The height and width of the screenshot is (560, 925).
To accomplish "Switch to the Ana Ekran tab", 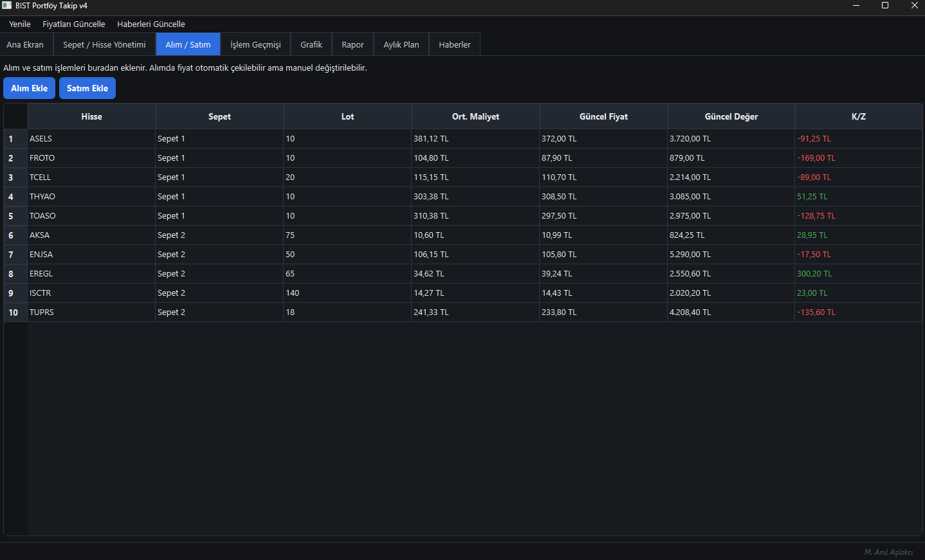I will (x=25, y=44).
